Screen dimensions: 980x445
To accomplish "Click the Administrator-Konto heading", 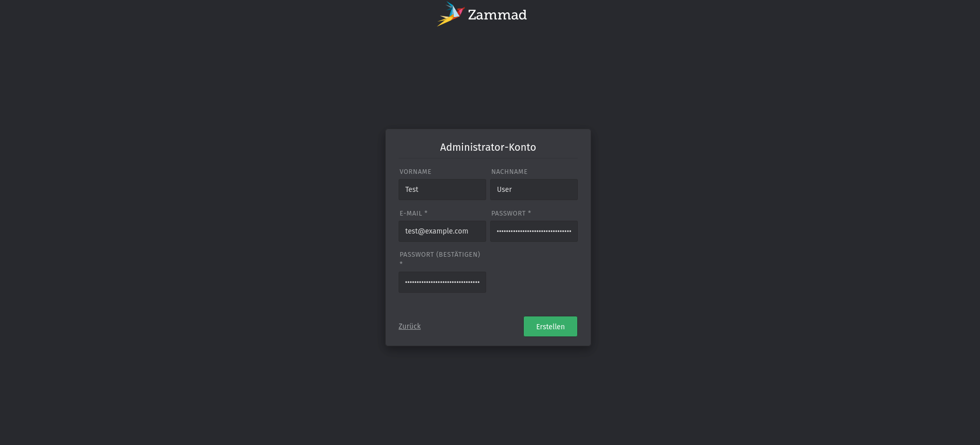I will [488, 147].
